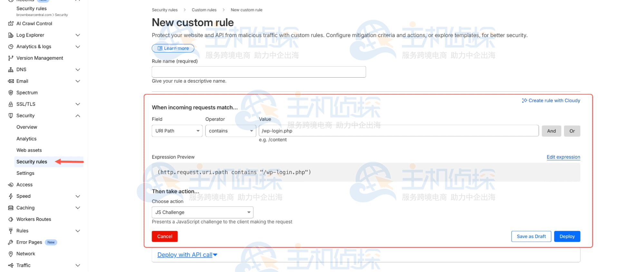Add condition with Or button
Screen dimensions: 644x272
(572, 131)
